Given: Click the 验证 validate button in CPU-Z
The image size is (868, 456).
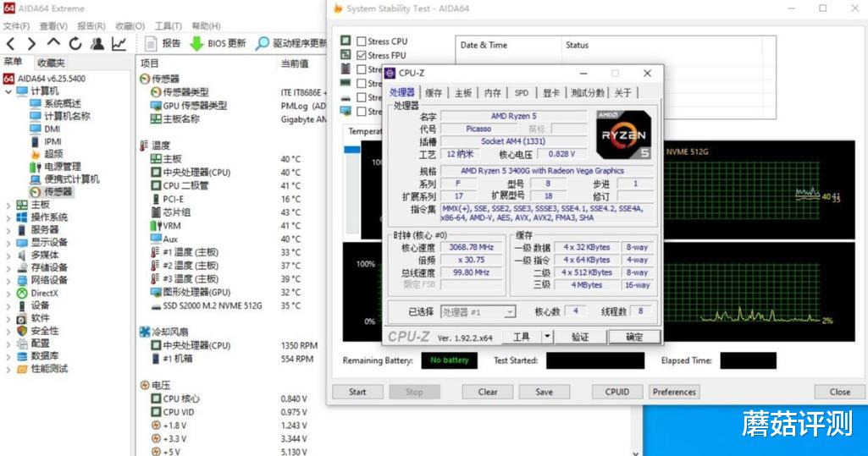Looking at the screenshot, I should point(580,337).
